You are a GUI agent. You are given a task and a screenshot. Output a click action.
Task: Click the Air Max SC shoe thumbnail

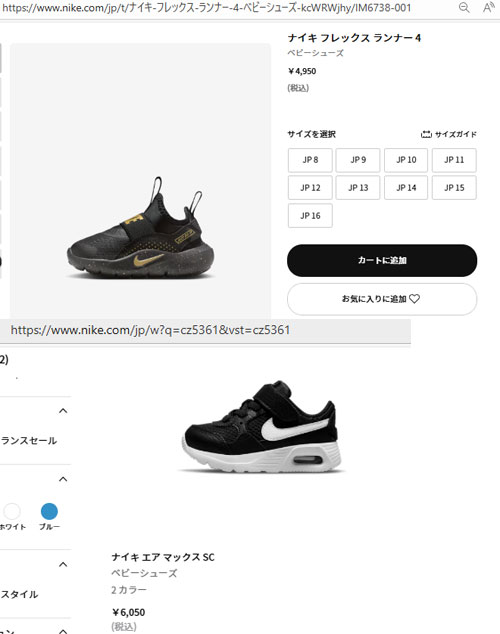(x=261, y=426)
